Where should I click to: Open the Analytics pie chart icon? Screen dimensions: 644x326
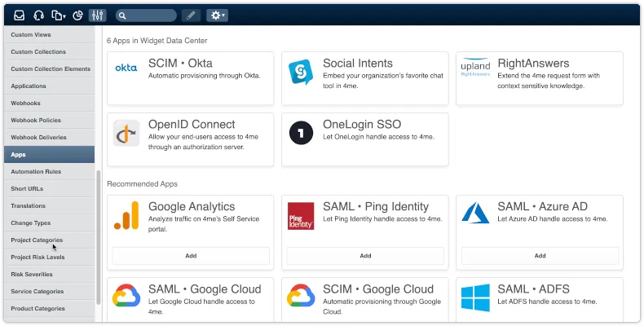pos(78,15)
